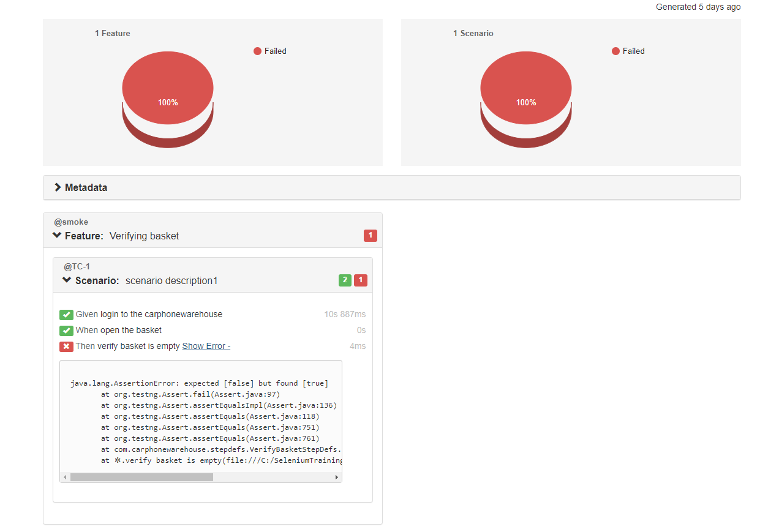The width and height of the screenshot is (760, 532).
Task: Click green check icon for When open basket step
Action: click(66, 331)
